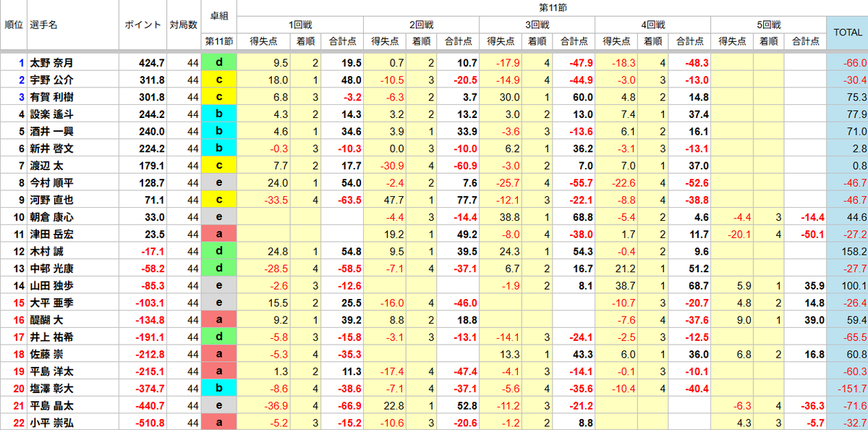Click the yellow c group cell for 渡辺 太
The image size is (868, 430).
(x=218, y=166)
